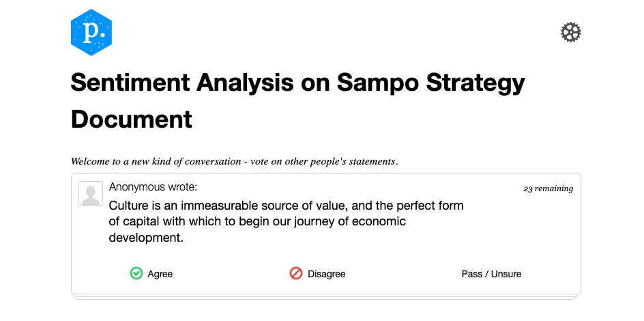Click the 'Anonymous wrote:' author label
This screenshot has width=644, height=321.
(153, 187)
